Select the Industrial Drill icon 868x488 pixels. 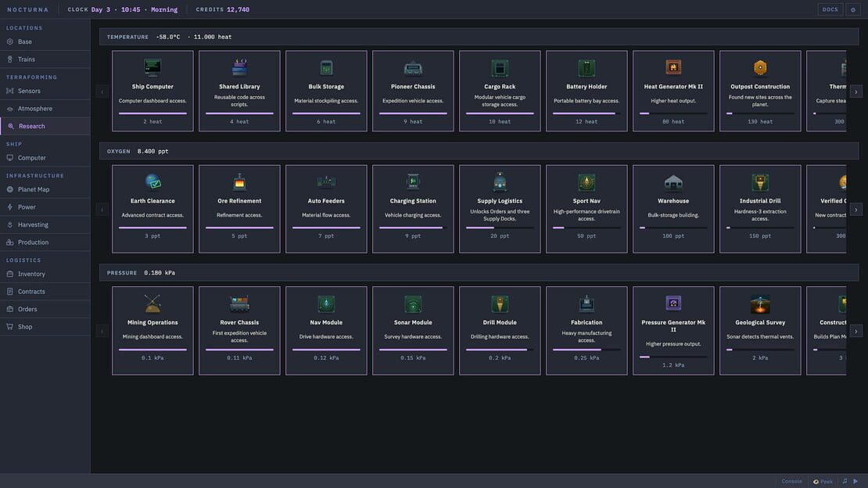pos(760,181)
